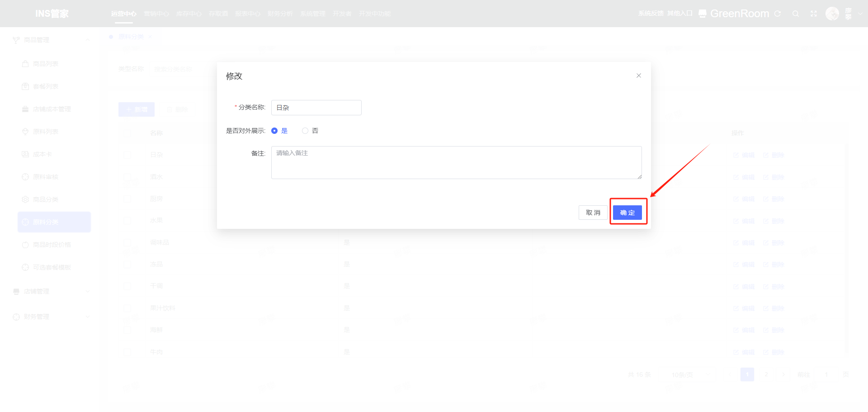Click the INS管家 logo
Viewport: 868px width, 412px height.
point(52,14)
